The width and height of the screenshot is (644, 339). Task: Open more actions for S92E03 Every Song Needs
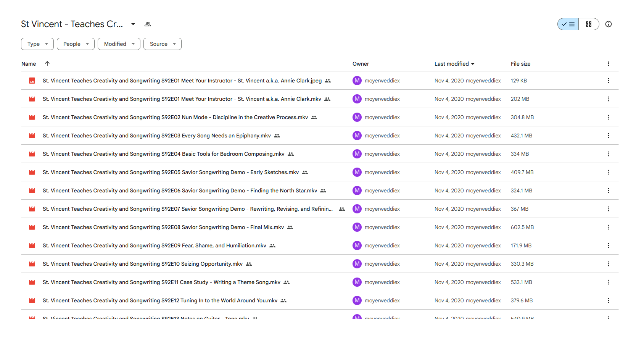pyautogui.click(x=609, y=136)
